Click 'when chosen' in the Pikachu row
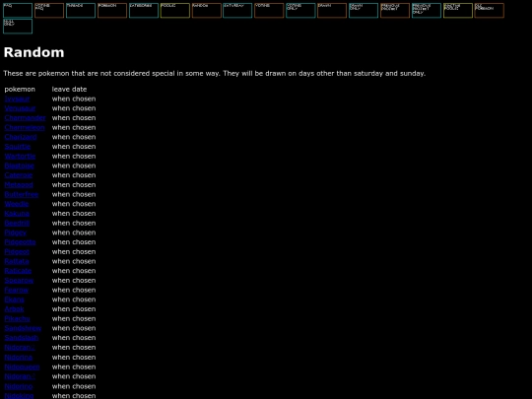Image resolution: width=532 pixels, height=399 pixels. coord(74,318)
